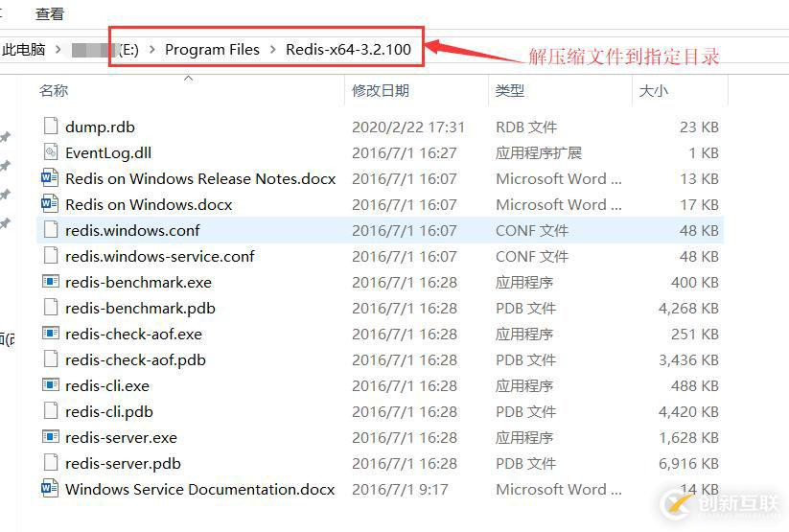
Task: Sort files by 大小 column
Action: pos(654,91)
